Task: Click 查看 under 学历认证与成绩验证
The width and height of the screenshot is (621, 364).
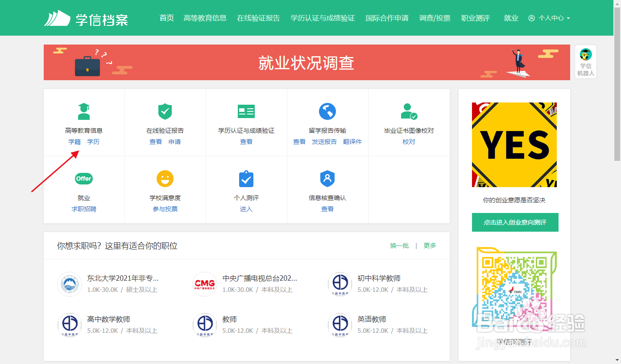Action: 246,142
